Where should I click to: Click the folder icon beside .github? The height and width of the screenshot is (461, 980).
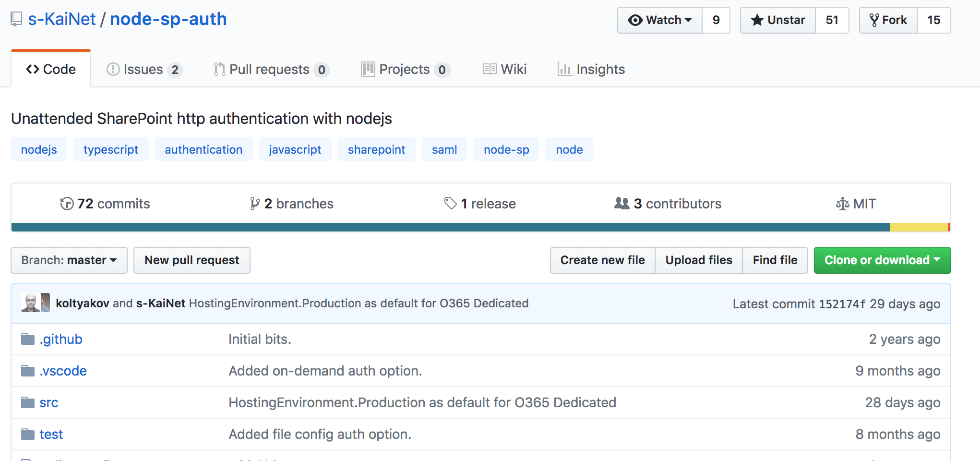pos(28,339)
